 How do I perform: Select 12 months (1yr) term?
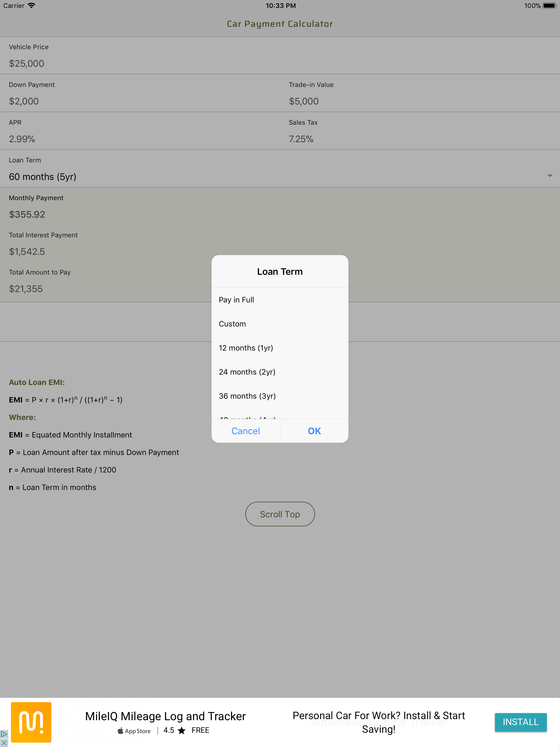(246, 348)
